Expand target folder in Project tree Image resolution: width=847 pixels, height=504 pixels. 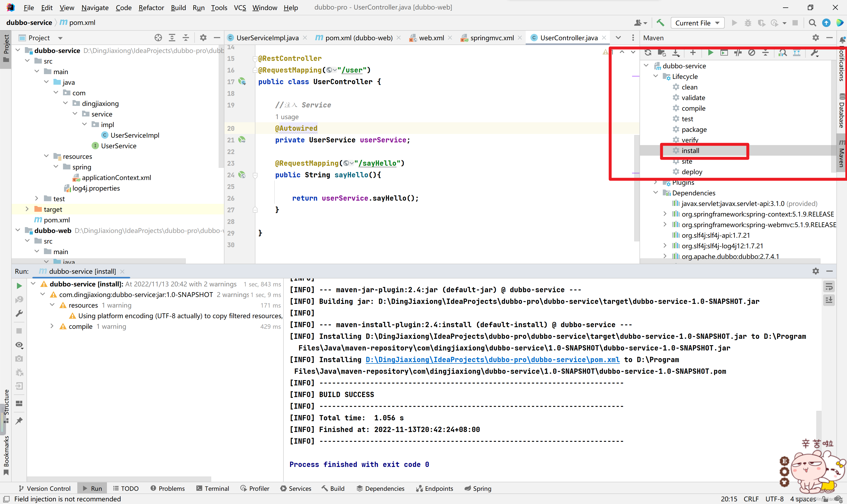tap(27, 209)
